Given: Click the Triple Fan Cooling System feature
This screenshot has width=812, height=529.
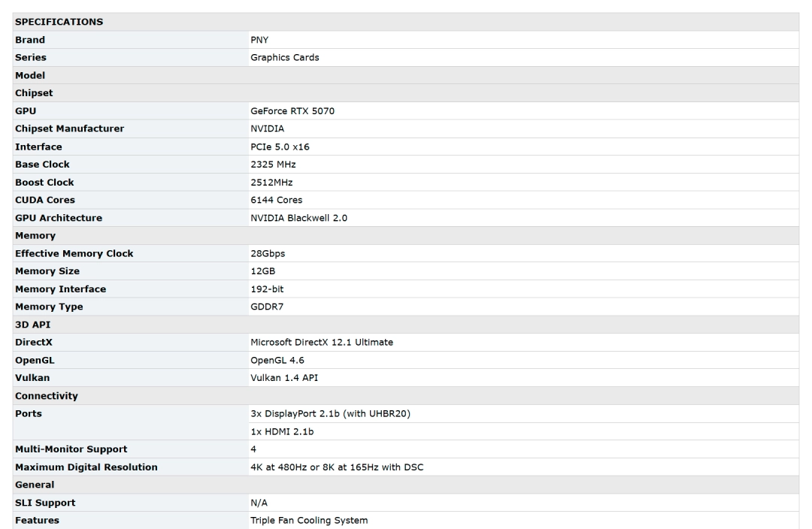Looking at the screenshot, I should coord(309,521).
